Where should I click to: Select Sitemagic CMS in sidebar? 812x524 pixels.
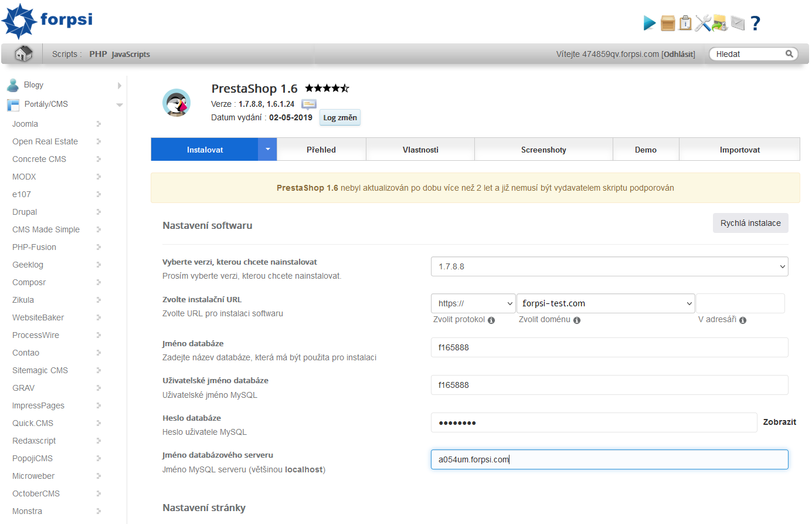[x=40, y=370]
